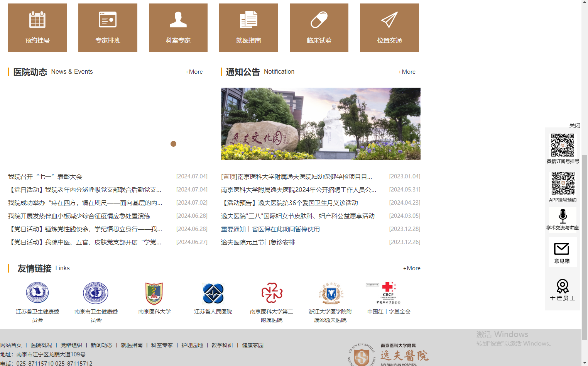Open notice 第36个爱国卫生月义诊活动
The image size is (588, 366).
point(289,203)
